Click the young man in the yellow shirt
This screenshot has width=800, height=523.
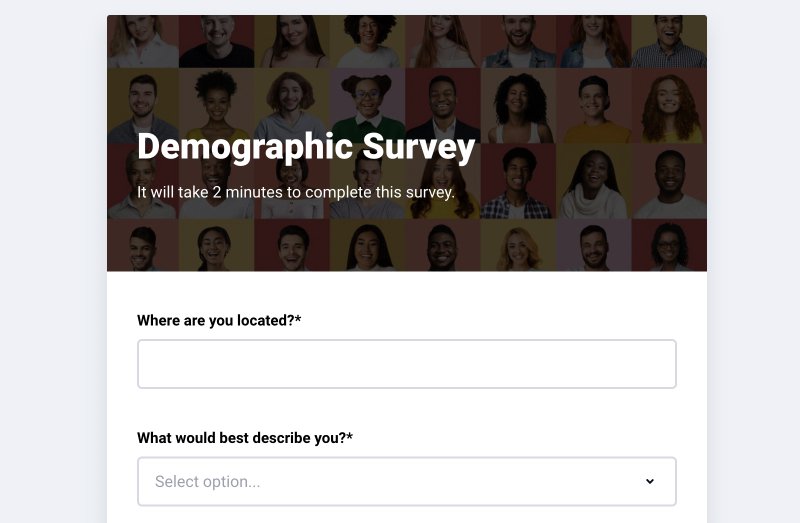593,105
